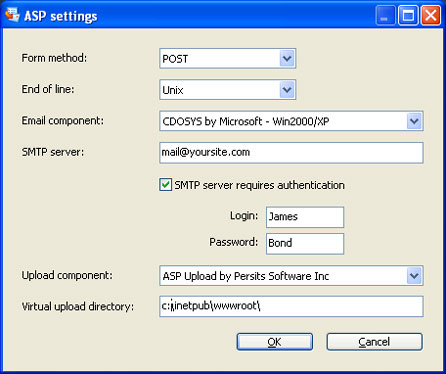446x374 pixels.
Task: Focus the Login field containing James
Action: (305, 217)
